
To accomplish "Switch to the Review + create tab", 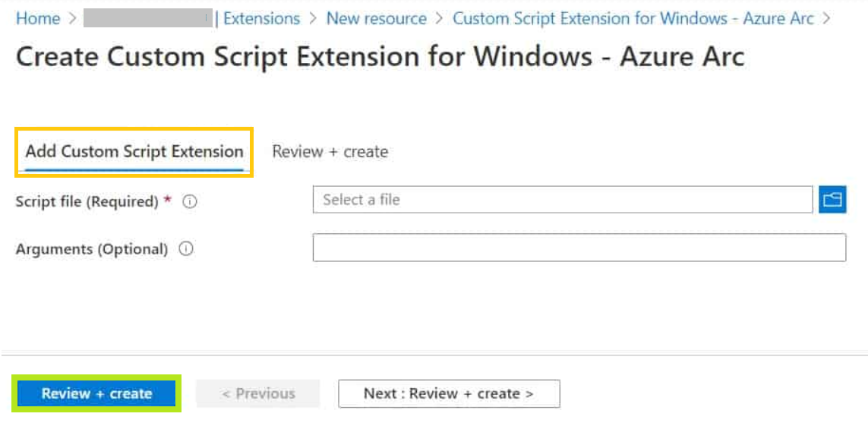I will (330, 152).
